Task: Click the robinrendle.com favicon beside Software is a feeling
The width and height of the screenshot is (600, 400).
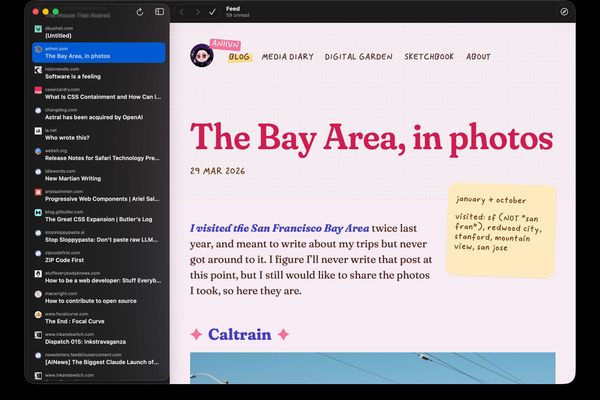Action: coord(38,70)
